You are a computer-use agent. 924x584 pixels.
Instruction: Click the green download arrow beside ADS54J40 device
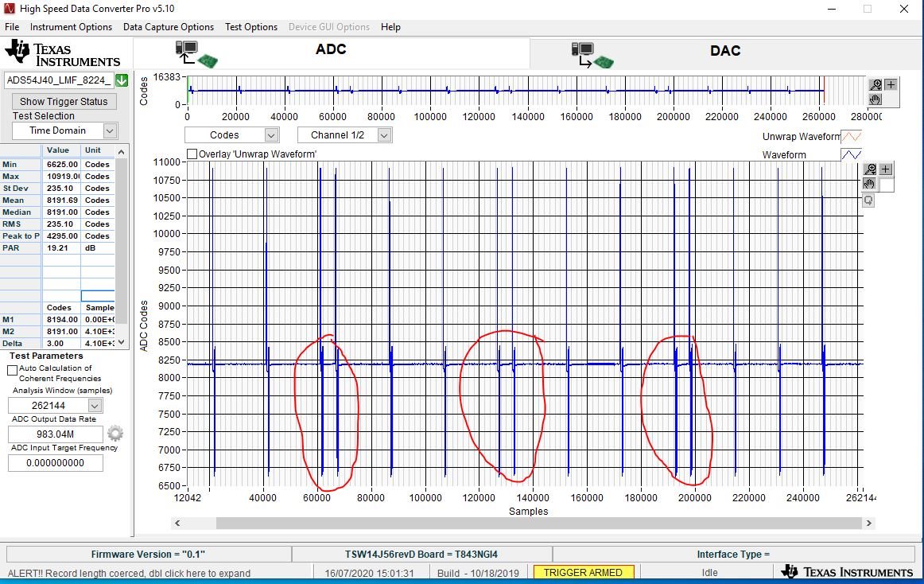(122, 80)
